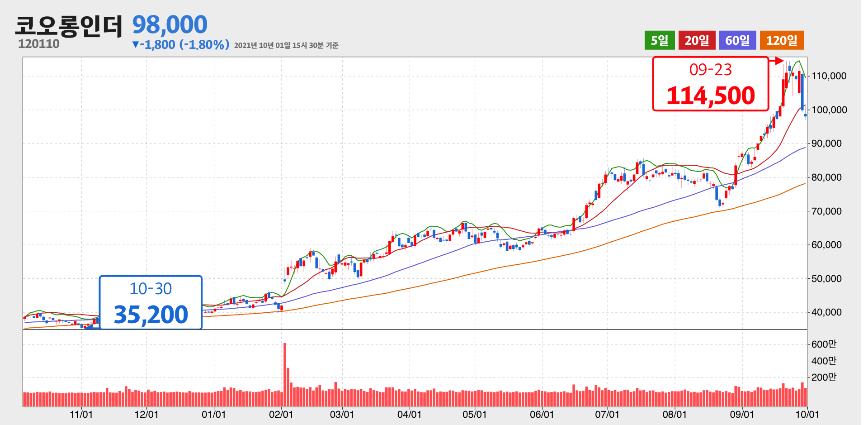Click the green 5일 moving average legend

click(x=660, y=40)
